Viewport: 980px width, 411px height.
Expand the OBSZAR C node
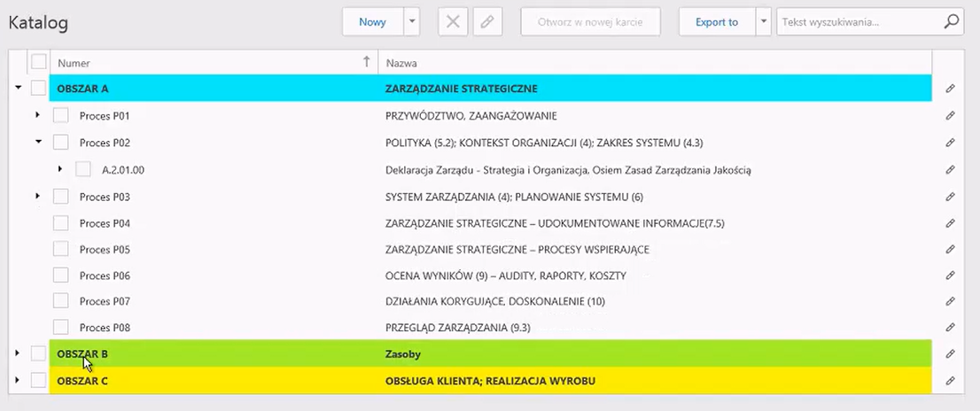coord(18,379)
